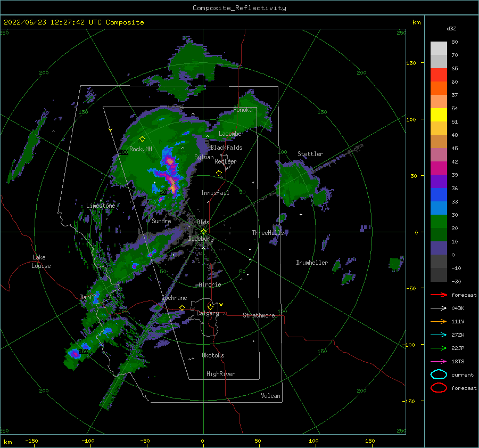Click the Composite_Reflectivity title
The width and height of the screenshot is (479, 448).
(240, 8)
